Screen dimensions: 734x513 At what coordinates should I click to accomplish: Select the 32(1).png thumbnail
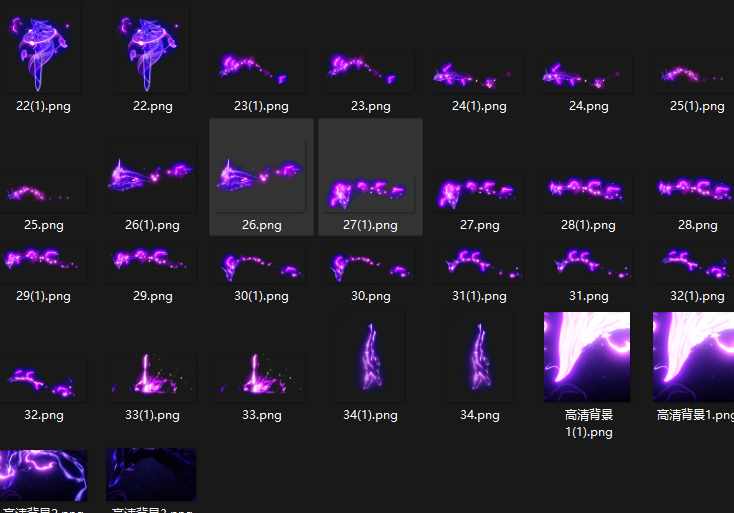(693, 264)
